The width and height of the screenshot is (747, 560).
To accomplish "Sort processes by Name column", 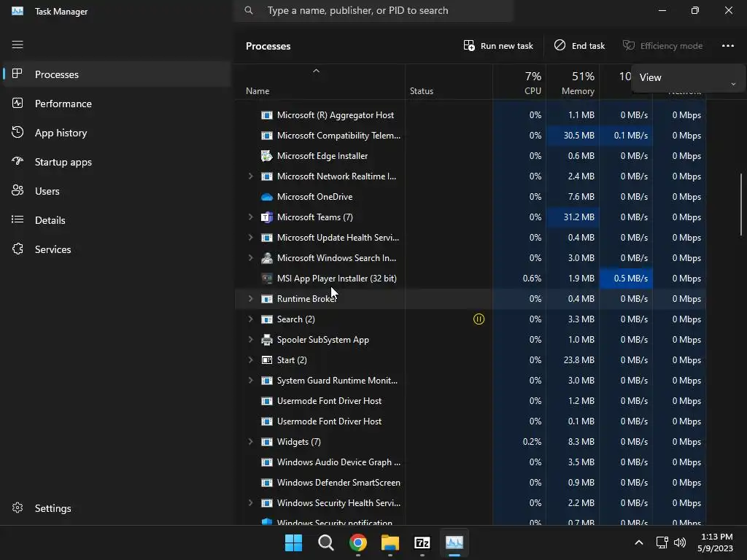I will 320,82.
